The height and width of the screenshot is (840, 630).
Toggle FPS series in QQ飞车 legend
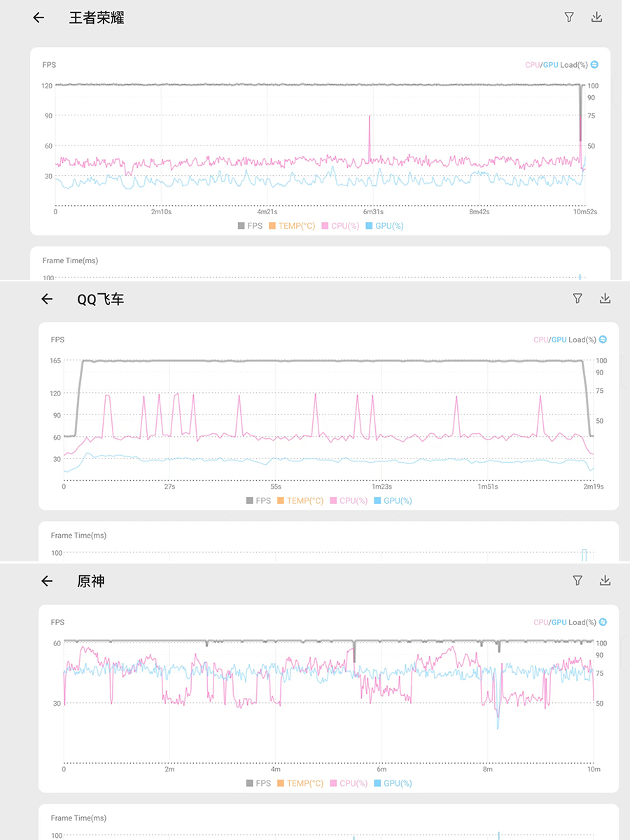[x=259, y=501]
